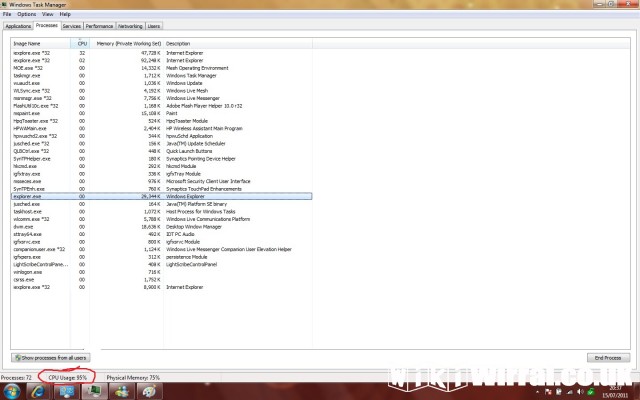Viewport: 640px width, 400px height.
Task: Select the igfxsrvc.exe process
Action: click(x=162, y=242)
